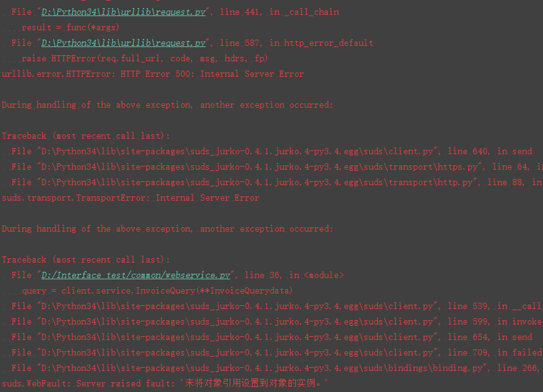Viewport: 543px width, 392px height.
Task: Click the client.py line 640 traceback entry
Action: point(272,151)
